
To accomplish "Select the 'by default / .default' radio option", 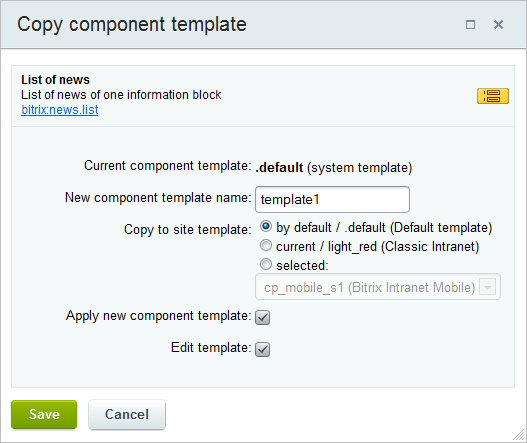I will pos(266,227).
